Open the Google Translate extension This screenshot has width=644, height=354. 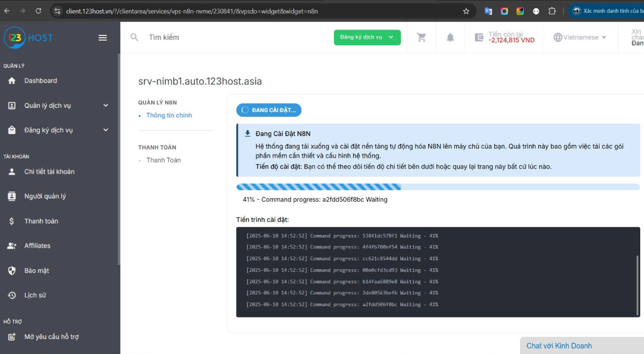[488, 11]
